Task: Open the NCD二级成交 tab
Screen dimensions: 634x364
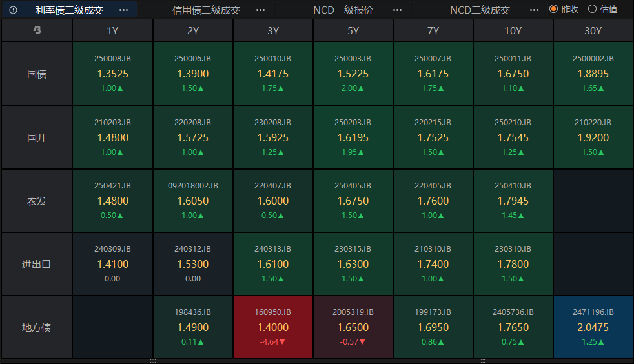Action: [480, 10]
